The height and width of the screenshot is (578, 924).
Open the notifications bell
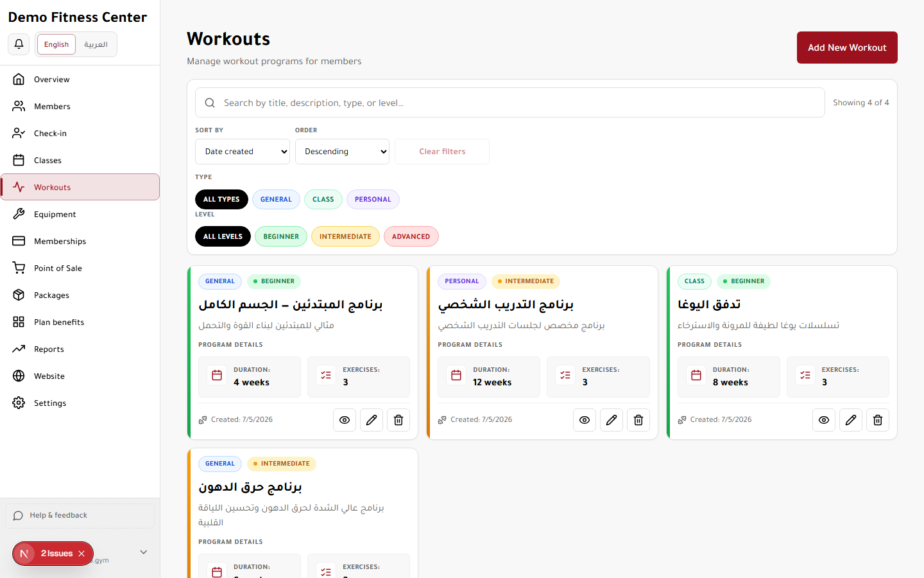point(19,44)
